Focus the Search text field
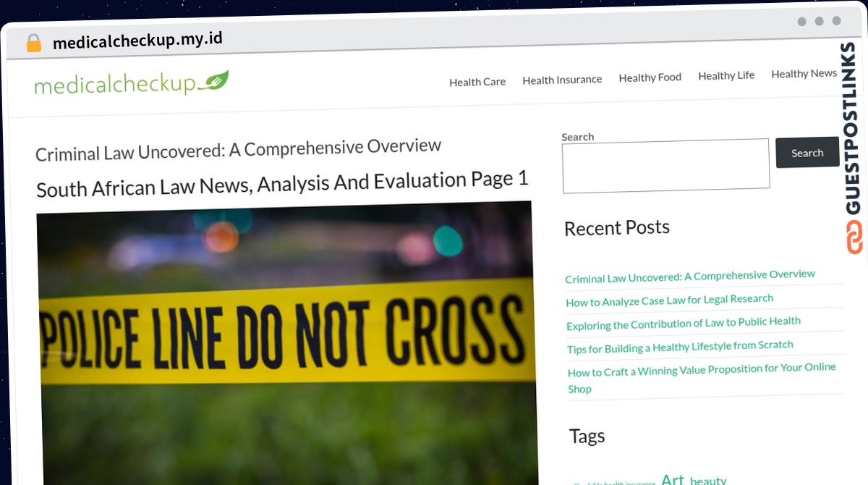 tap(665, 166)
